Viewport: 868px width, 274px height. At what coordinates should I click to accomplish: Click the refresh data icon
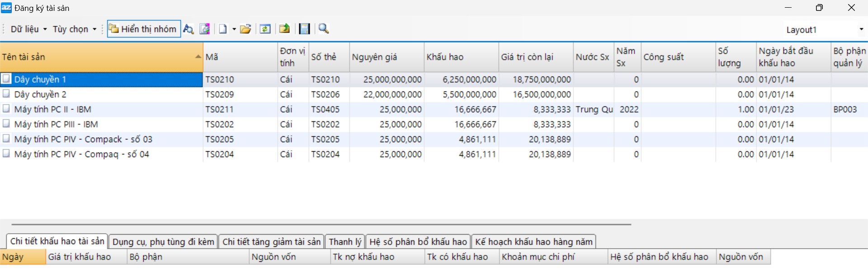tap(265, 29)
